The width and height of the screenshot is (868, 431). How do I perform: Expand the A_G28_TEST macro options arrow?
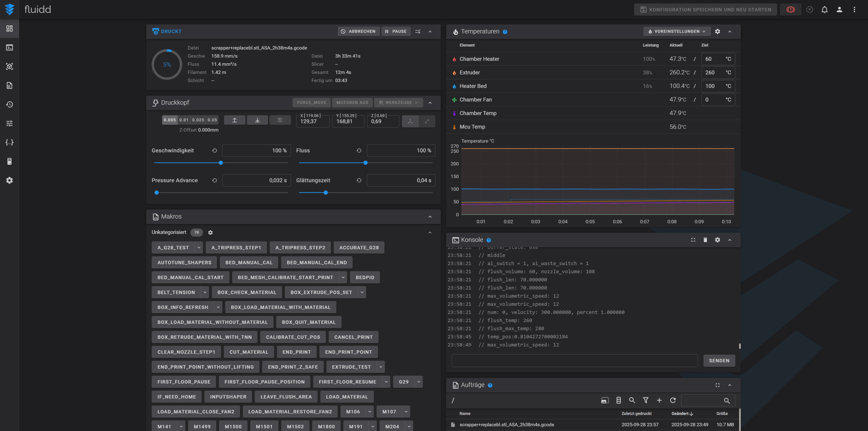point(199,248)
